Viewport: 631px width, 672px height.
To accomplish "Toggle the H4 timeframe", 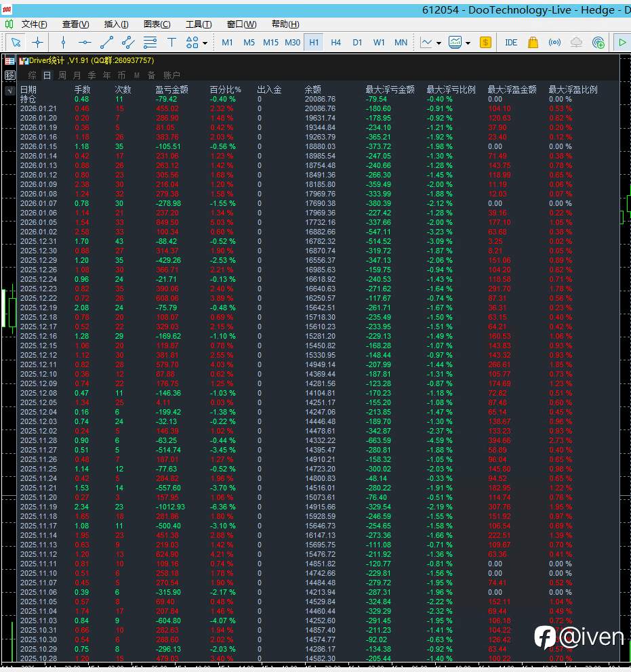I will pos(335,43).
